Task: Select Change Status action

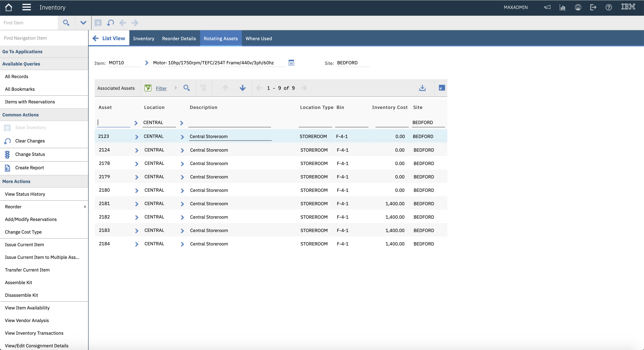Action: (30, 154)
